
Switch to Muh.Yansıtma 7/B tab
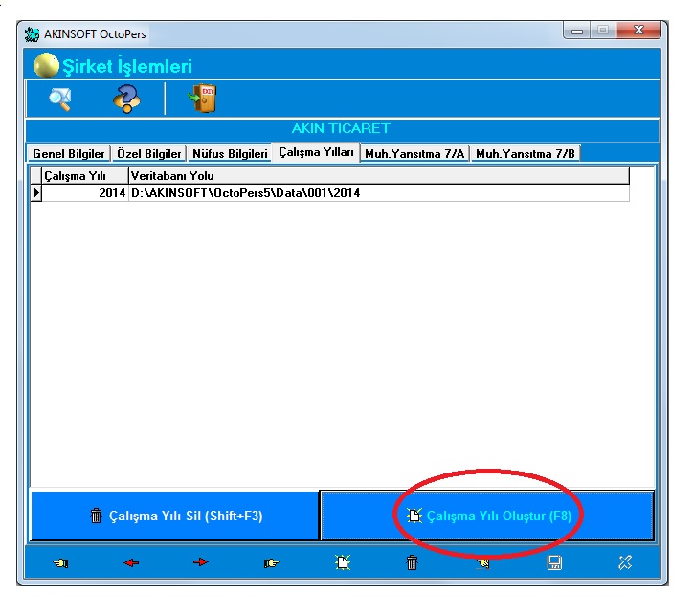(526, 154)
